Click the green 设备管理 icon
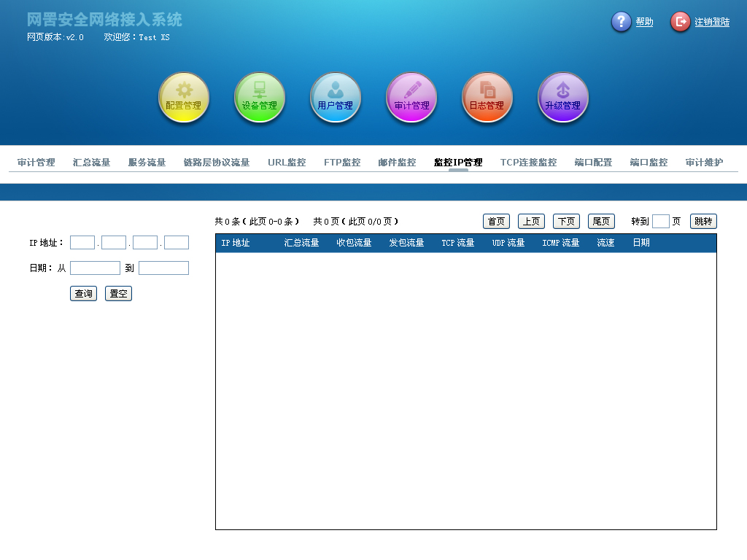 pyautogui.click(x=260, y=97)
